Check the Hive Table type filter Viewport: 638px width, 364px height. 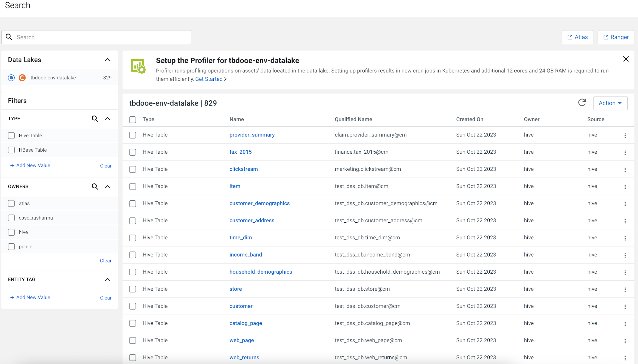(x=11, y=135)
